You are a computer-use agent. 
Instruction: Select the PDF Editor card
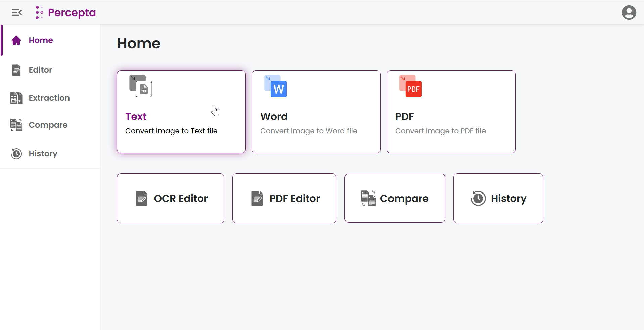[284, 198]
